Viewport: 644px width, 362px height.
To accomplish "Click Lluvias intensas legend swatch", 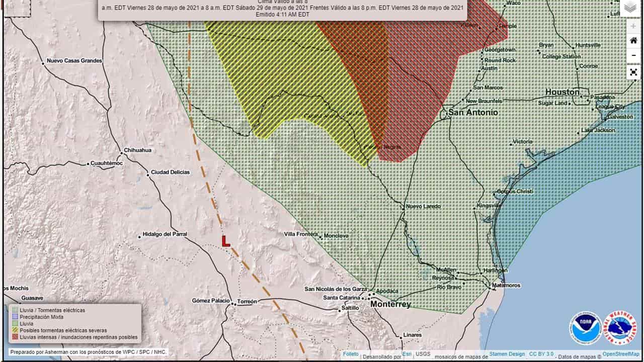I will [15, 337].
